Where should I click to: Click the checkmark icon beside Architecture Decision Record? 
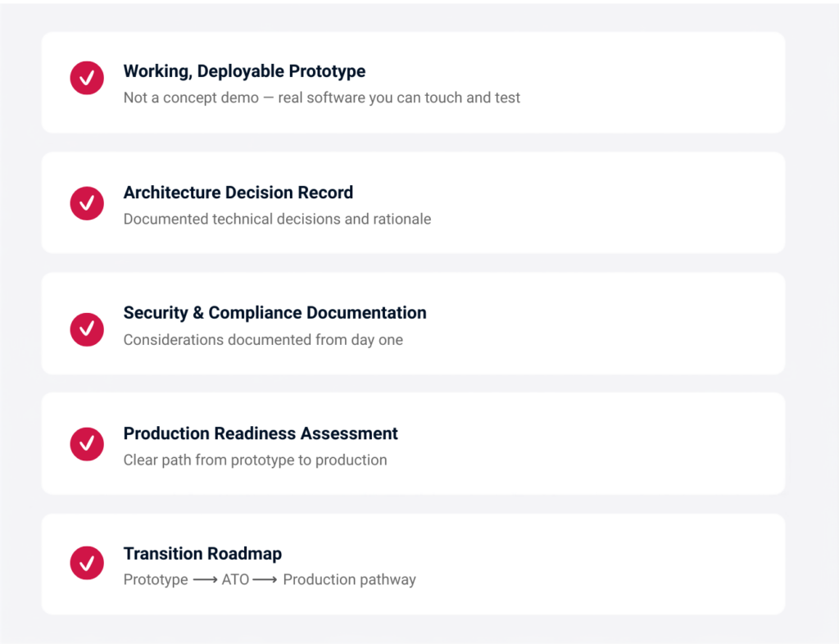[87, 203]
